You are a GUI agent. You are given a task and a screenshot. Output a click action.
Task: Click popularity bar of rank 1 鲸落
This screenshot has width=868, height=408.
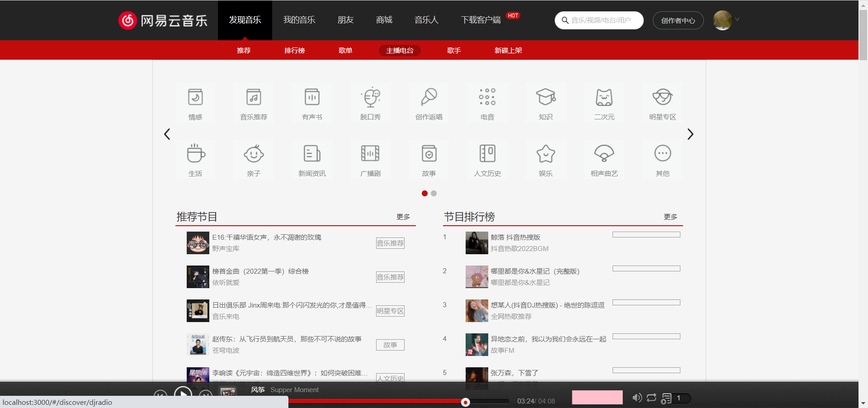point(646,234)
